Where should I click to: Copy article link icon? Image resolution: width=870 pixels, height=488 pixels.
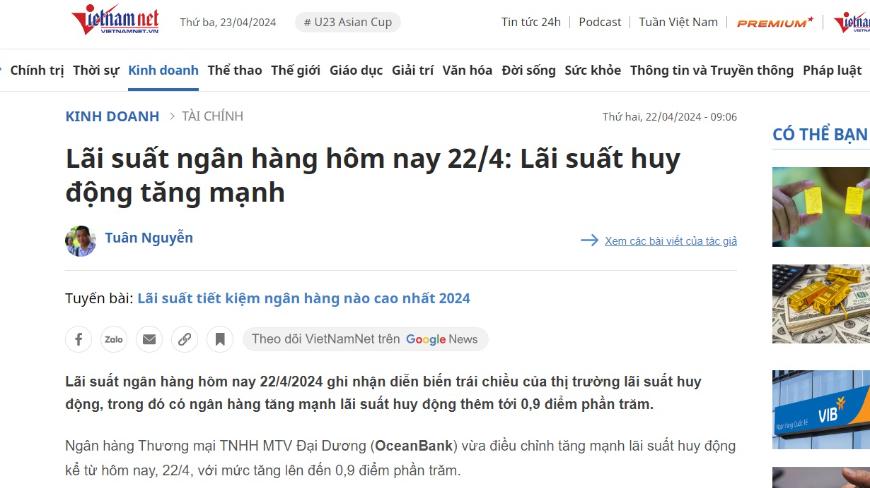[x=184, y=339]
